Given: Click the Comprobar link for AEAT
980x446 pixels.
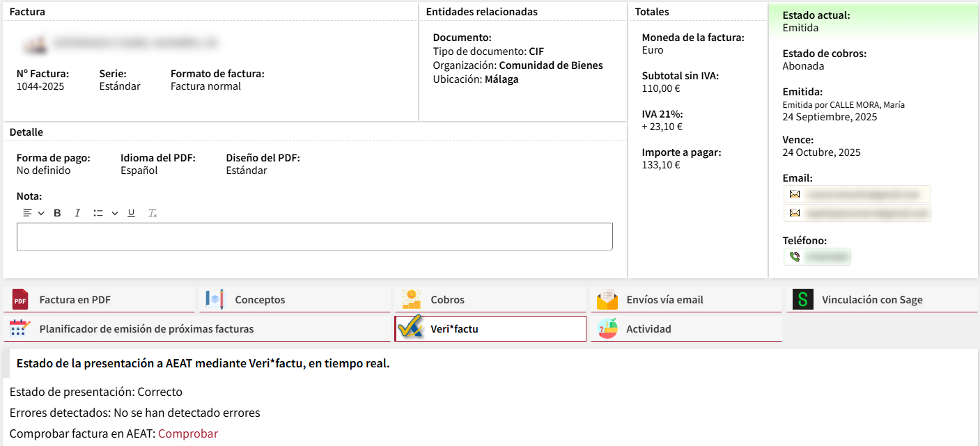Looking at the screenshot, I should click(187, 433).
